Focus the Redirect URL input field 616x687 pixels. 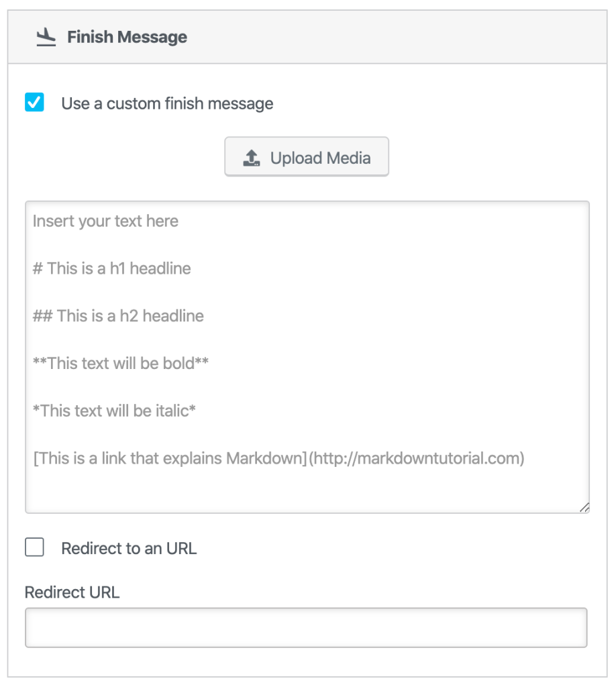[306, 628]
